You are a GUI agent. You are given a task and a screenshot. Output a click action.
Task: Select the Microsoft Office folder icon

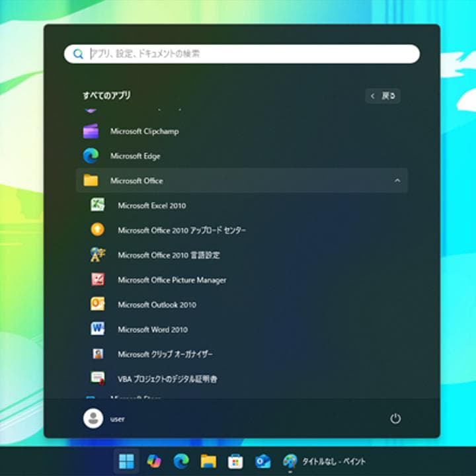click(x=91, y=180)
